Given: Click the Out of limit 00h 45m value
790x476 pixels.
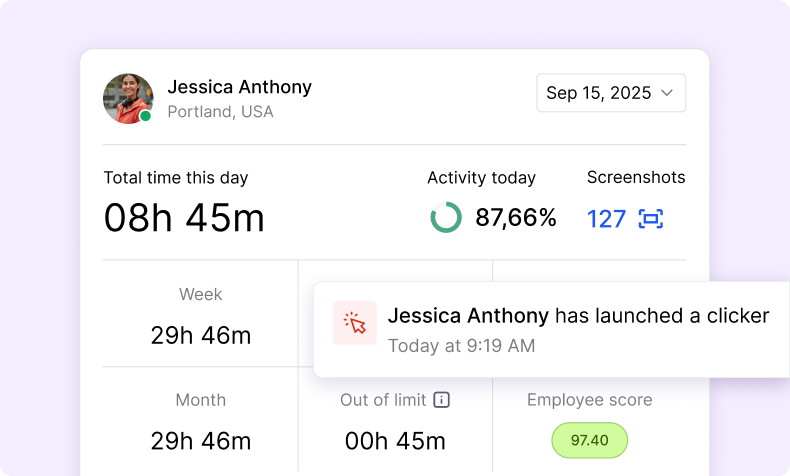Looking at the screenshot, I should (395, 440).
